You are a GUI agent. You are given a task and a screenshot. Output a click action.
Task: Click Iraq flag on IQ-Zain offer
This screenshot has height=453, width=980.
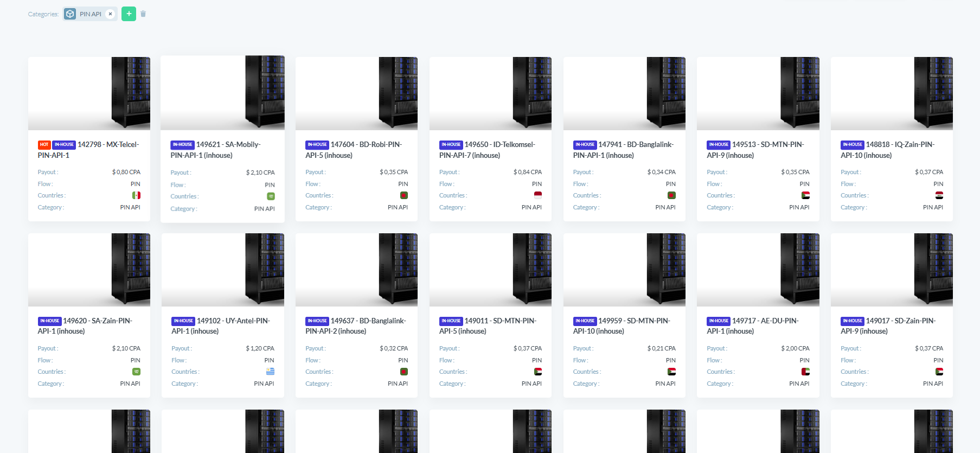tap(939, 195)
